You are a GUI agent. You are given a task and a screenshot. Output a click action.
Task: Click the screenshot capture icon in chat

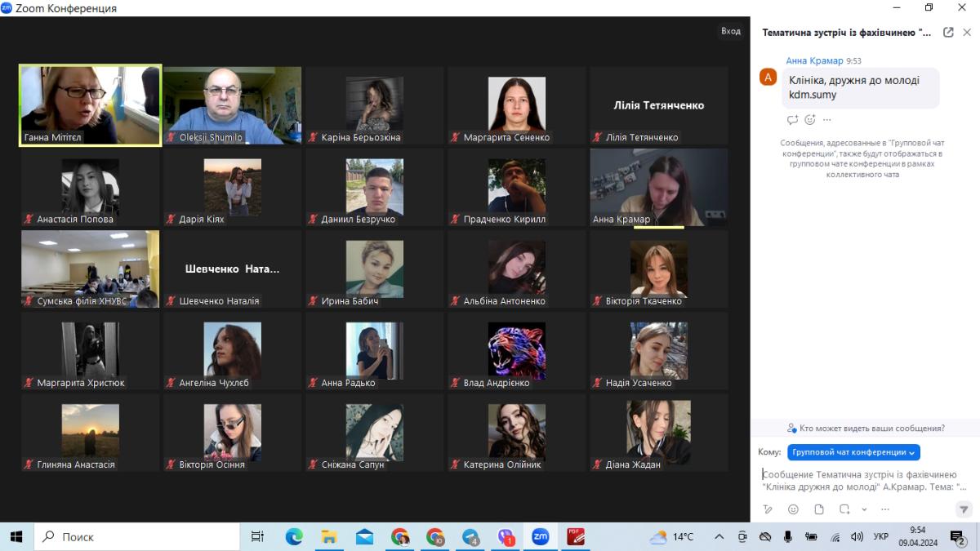(844, 509)
